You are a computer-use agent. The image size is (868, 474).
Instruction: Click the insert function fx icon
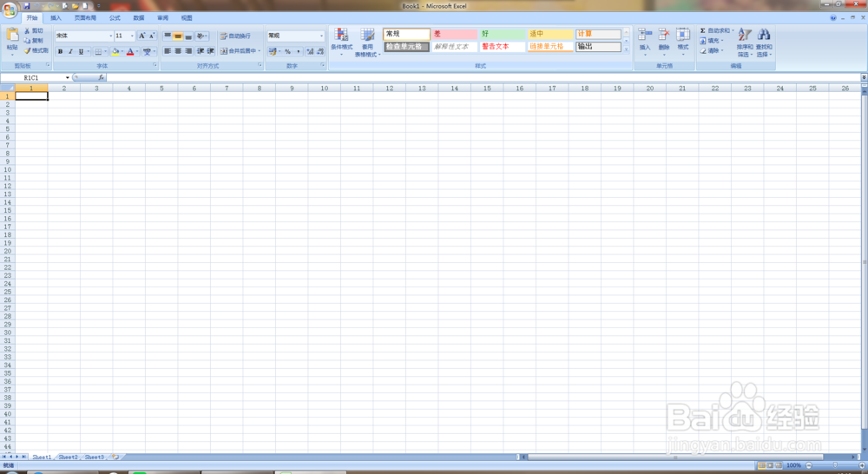[101, 77]
